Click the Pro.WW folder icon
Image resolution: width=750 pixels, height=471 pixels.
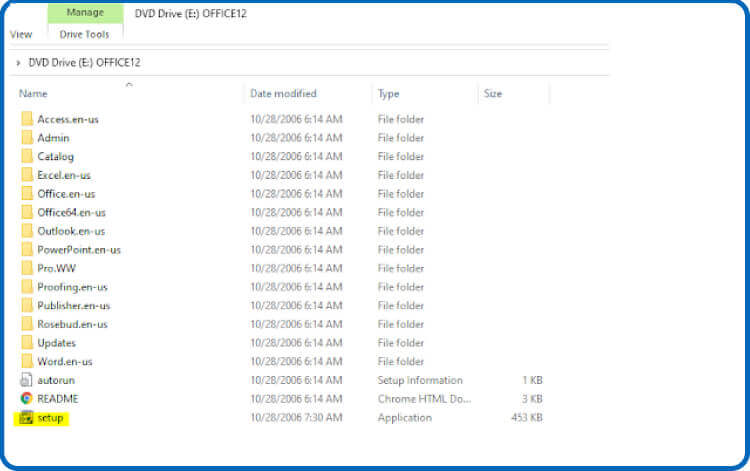click(27, 268)
